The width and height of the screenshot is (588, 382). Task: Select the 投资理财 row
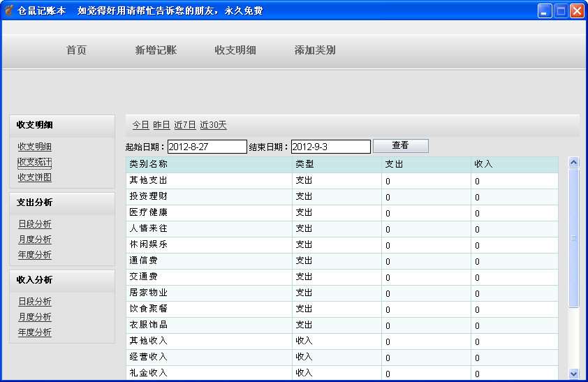[342, 197]
